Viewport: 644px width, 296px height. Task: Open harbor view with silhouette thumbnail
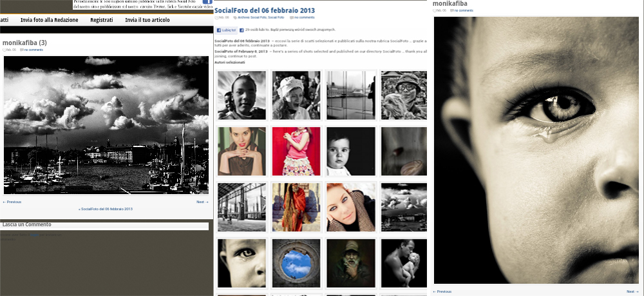pos(351,95)
